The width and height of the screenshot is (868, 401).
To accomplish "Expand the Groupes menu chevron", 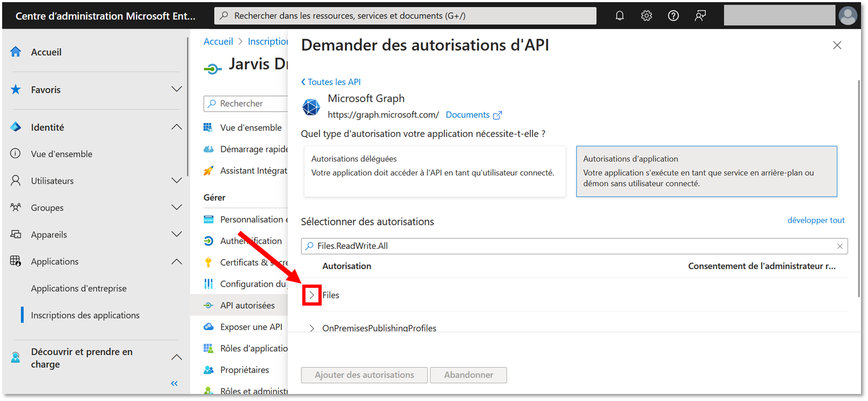I will (x=176, y=207).
